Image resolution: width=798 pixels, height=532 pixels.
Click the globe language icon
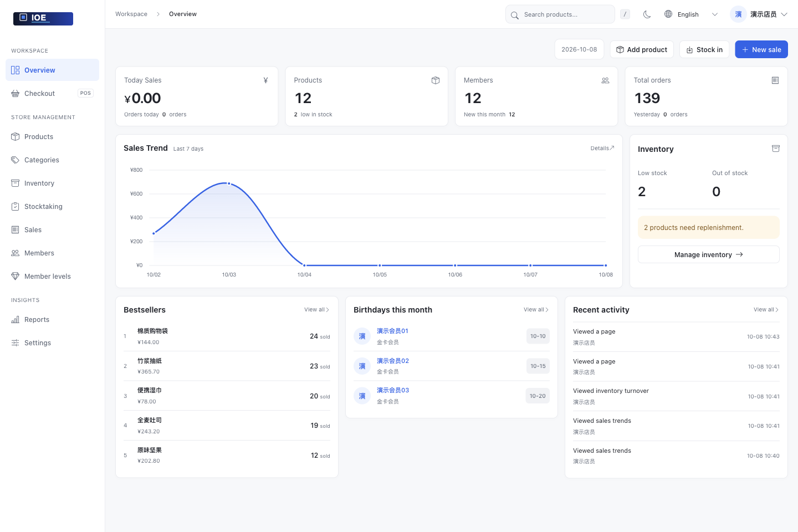[x=668, y=14]
